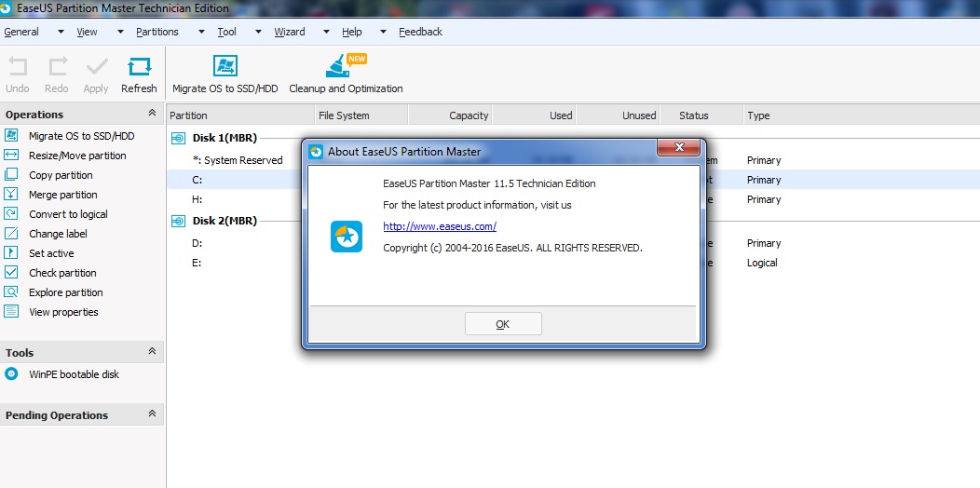The width and height of the screenshot is (980, 488).
Task: Click Disk 1(MBR) disk icon
Action: (x=179, y=138)
